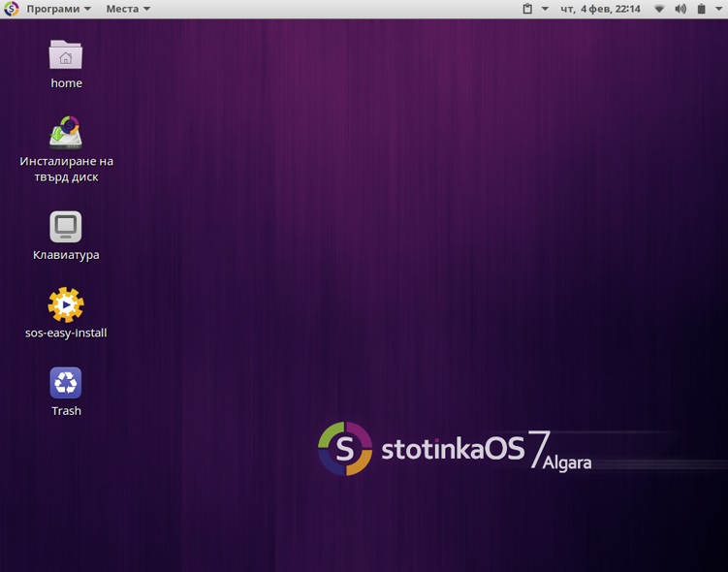Expand the system menu arrow at far right
Viewport: 728px width, 572px height.
(718, 9)
